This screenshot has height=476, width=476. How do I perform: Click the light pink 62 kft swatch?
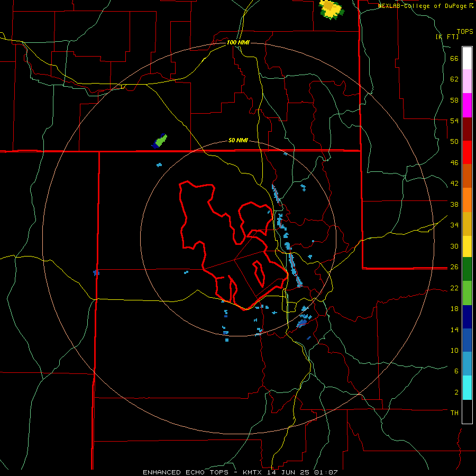(x=467, y=81)
